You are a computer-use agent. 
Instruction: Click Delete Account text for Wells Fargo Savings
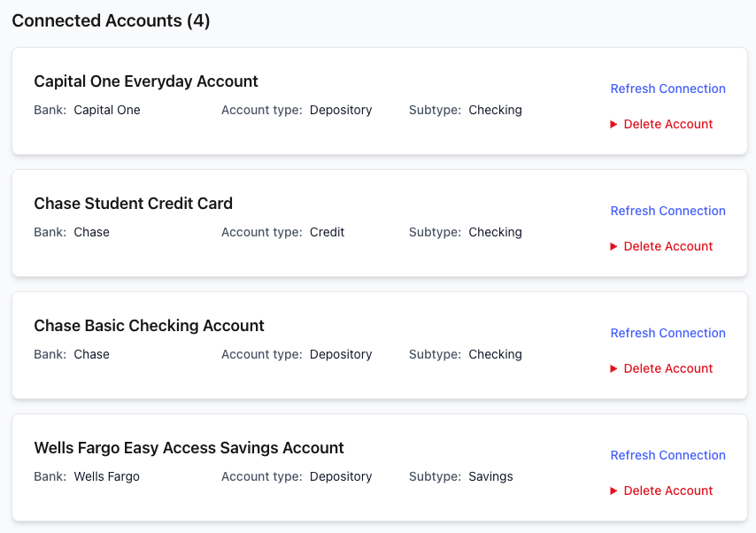point(668,491)
